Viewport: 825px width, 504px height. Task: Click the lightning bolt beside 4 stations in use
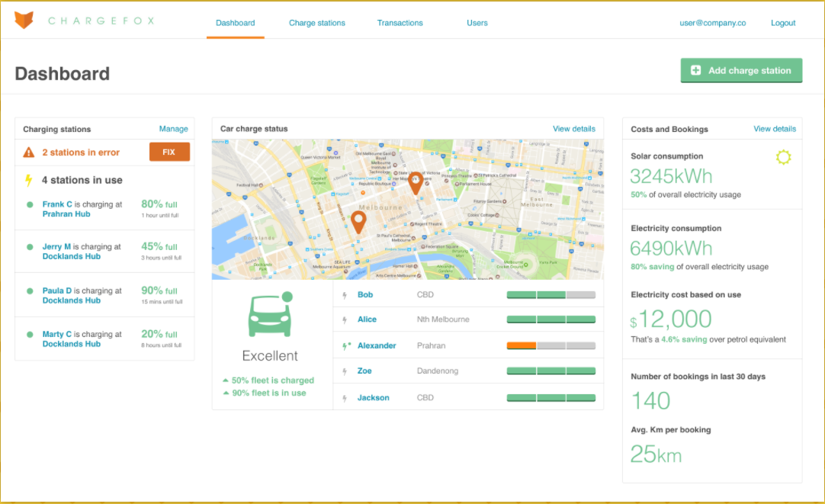click(x=29, y=181)
